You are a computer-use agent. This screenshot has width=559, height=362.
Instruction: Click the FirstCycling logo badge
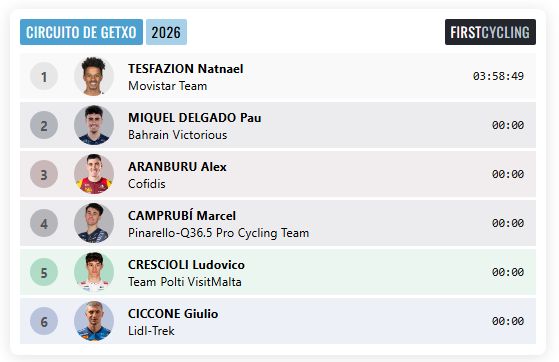click(490, 32)
